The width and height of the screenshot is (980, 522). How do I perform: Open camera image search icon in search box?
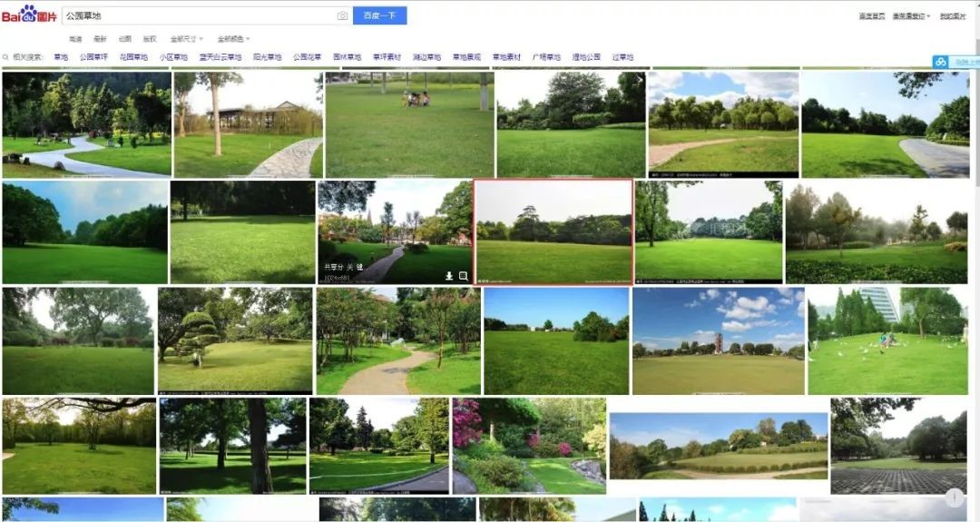tap(342, 15)
